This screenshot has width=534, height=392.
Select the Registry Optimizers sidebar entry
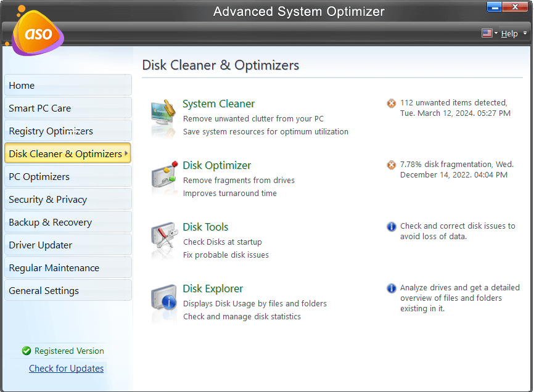click(x=68, y=130)
